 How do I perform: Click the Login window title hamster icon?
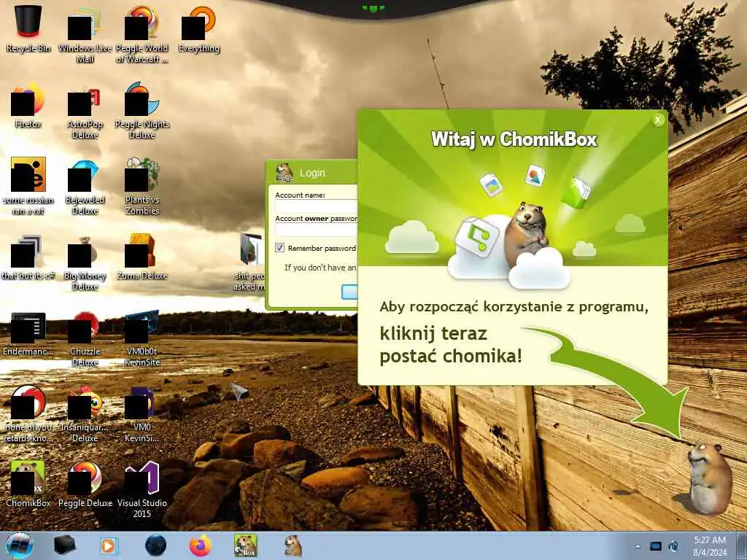(285, 172)
